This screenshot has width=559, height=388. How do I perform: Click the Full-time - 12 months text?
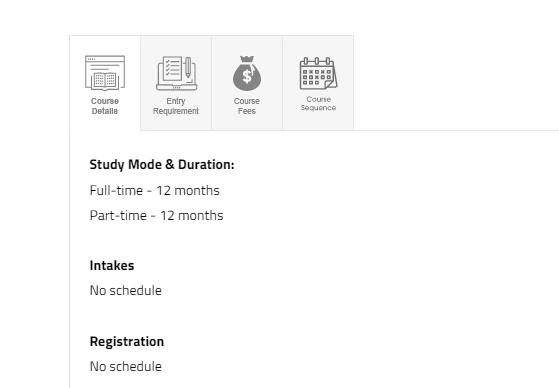coord(154,190)
